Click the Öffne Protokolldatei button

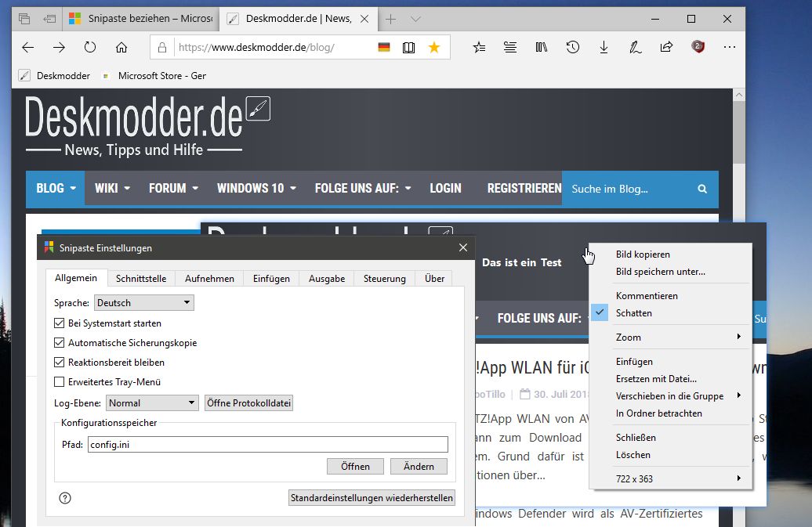click(248, 402)
